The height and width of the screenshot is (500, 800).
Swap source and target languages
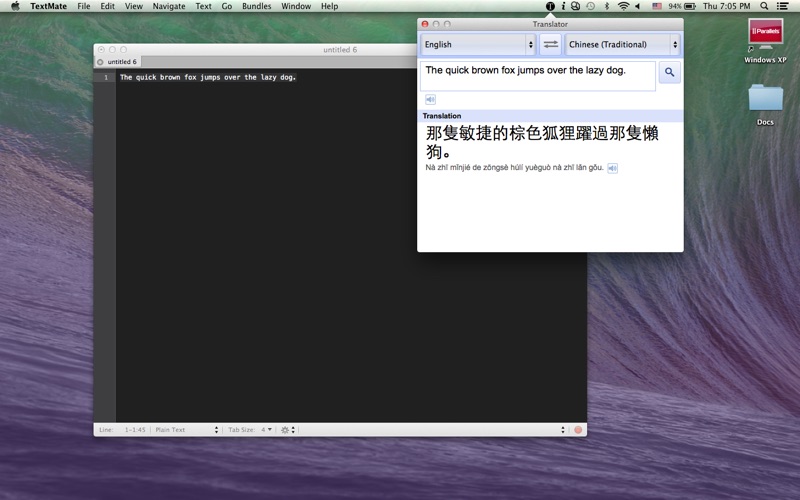click(551, 44)
